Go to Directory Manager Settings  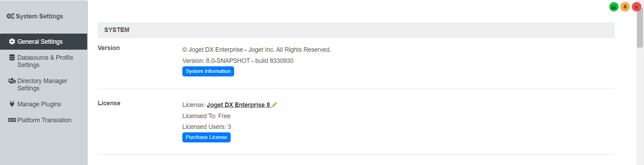pos(42,84)
